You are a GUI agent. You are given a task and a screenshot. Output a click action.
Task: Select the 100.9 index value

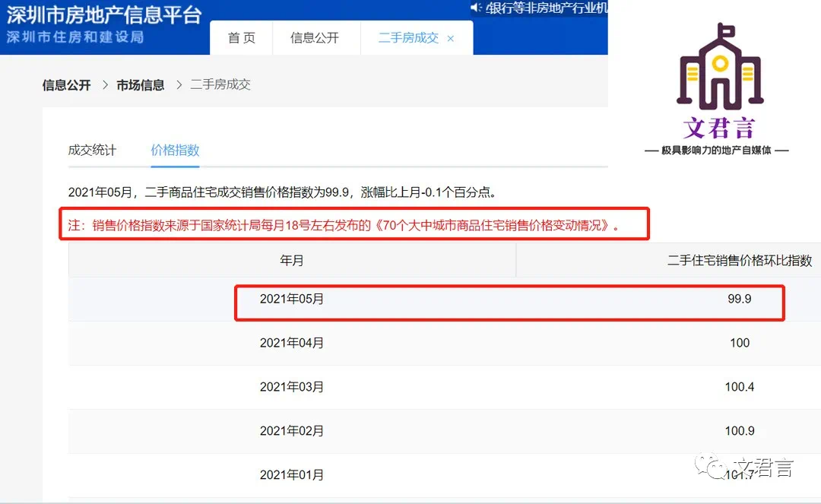tap(740, 431)
